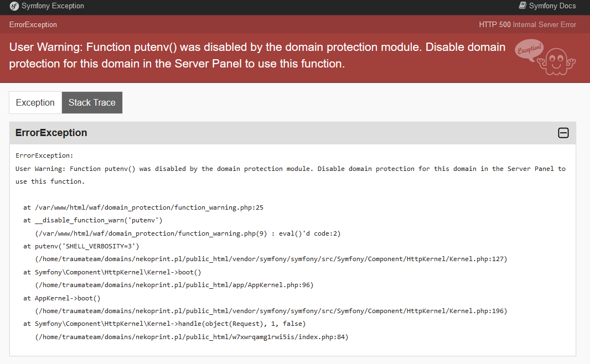This screenshot has height=364, width=590.
Task: Click the putenv('SHELL_VERBOSITY=3') trace entry
Action: pyautogui.click(x=81, y=246)
